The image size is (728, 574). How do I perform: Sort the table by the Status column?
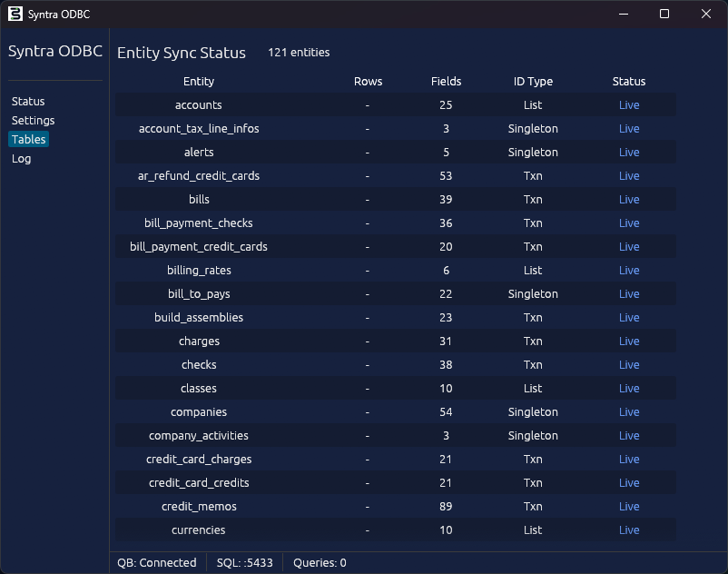[628, 81]
